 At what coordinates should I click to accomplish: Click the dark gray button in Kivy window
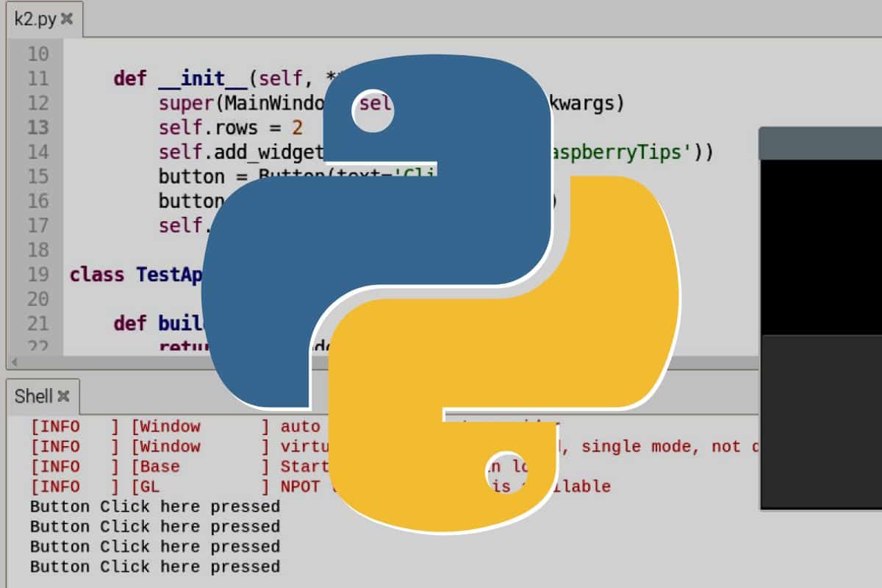tap(821, 421)
